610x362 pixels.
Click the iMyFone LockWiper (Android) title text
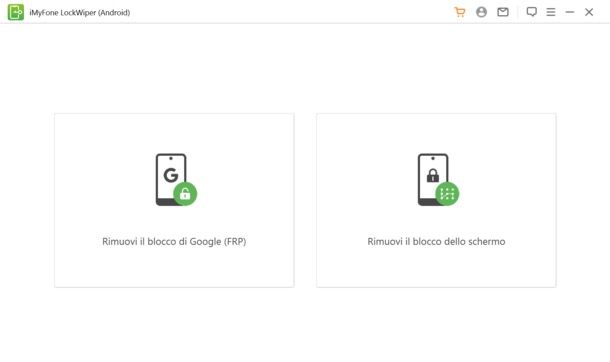point(80,12)
